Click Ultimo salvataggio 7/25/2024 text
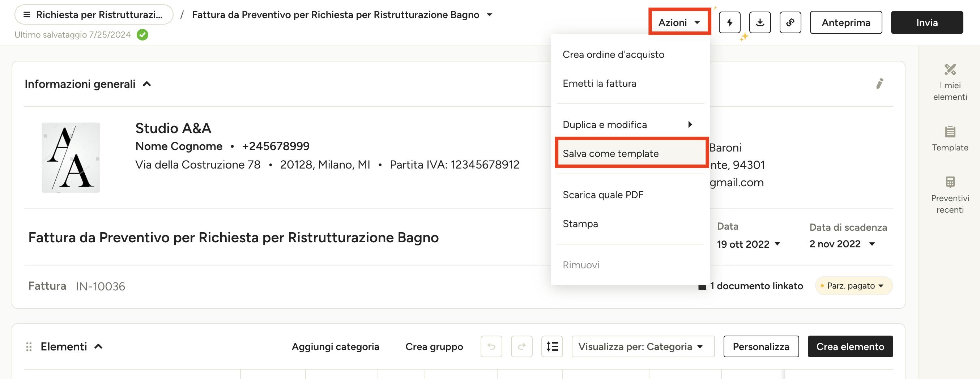The height and width of the screenshot is (379, 980). pyautogui.click(x=72, y=35)
